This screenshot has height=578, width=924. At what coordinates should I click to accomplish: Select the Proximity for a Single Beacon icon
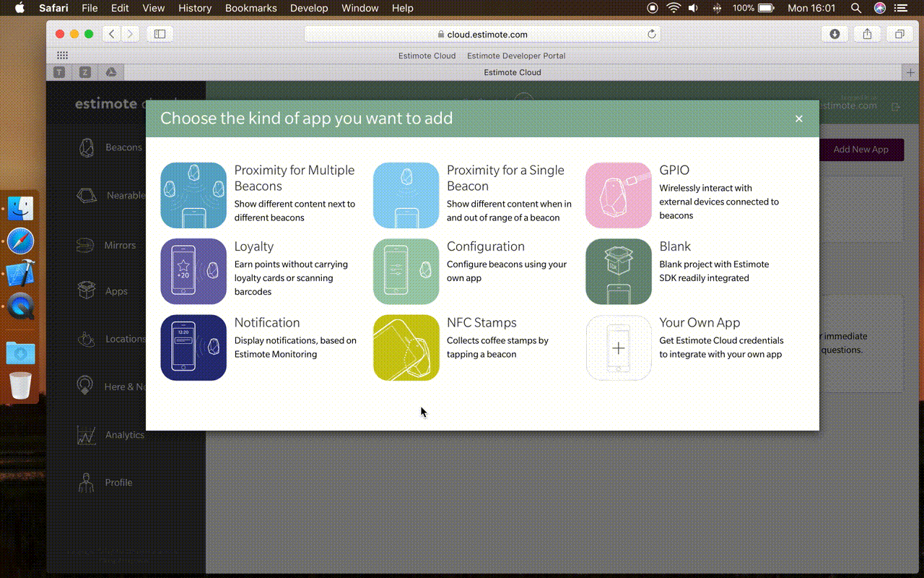coord(406,195)
